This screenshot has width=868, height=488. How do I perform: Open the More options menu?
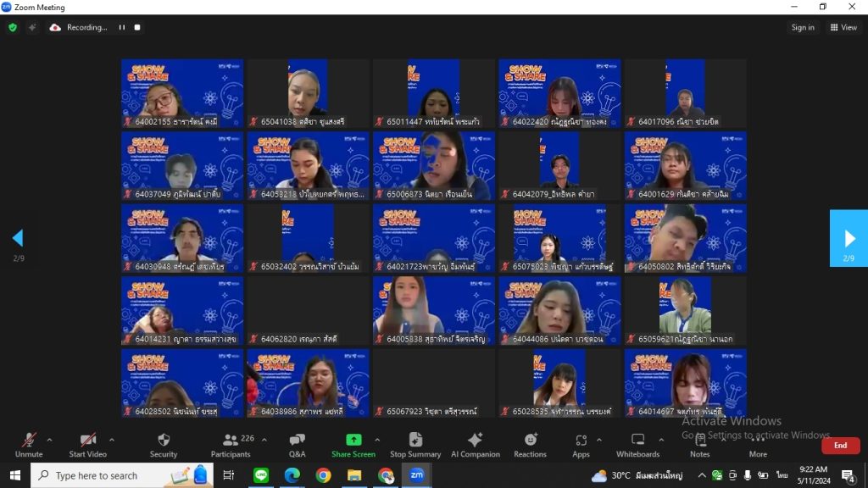pyautogui.click(x=758, y=445)
